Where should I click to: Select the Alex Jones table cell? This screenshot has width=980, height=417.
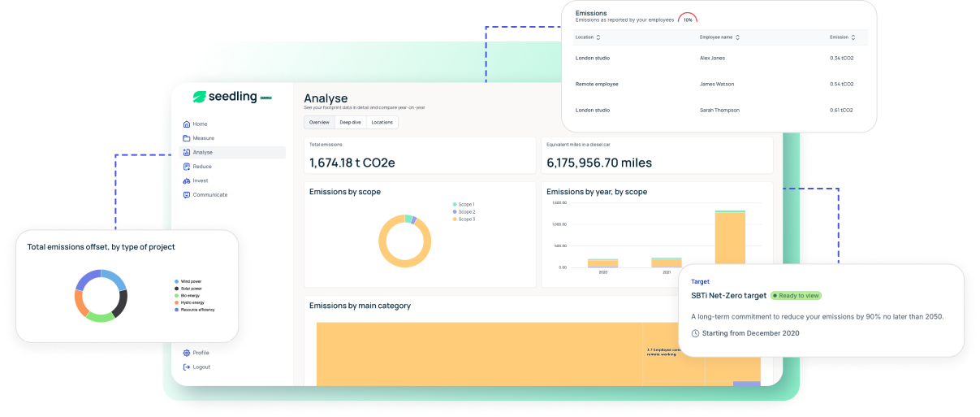(x=714, y=59)
